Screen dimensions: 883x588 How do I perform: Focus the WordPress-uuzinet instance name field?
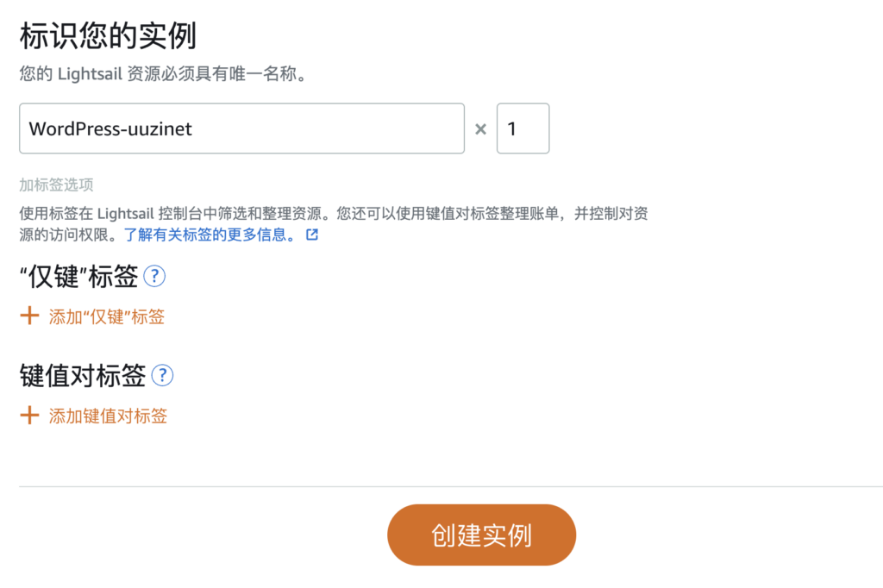241,128
